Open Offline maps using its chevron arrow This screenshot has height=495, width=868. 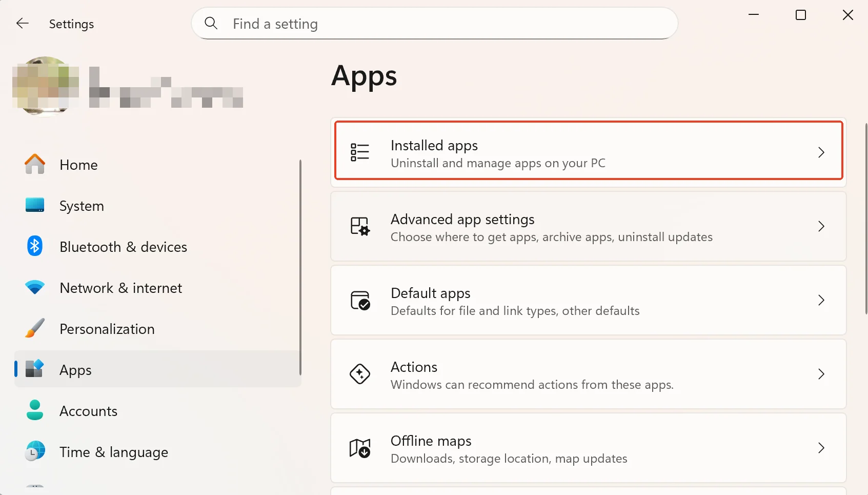click(821, 448)
